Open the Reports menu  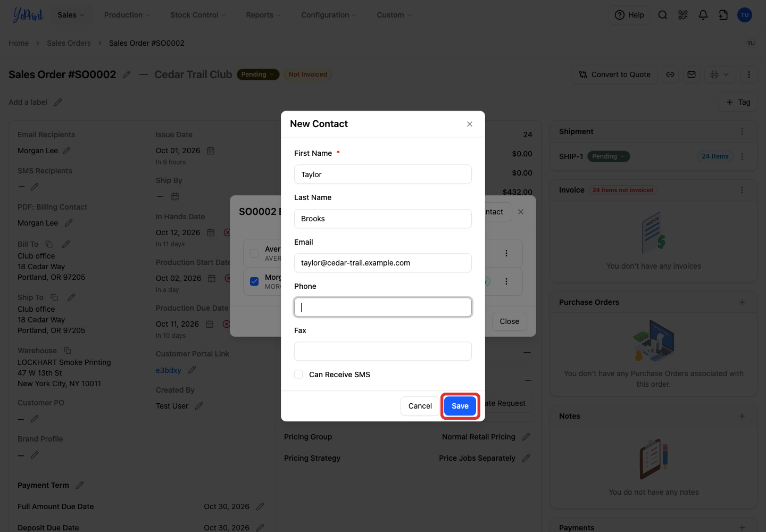point(263,15)
